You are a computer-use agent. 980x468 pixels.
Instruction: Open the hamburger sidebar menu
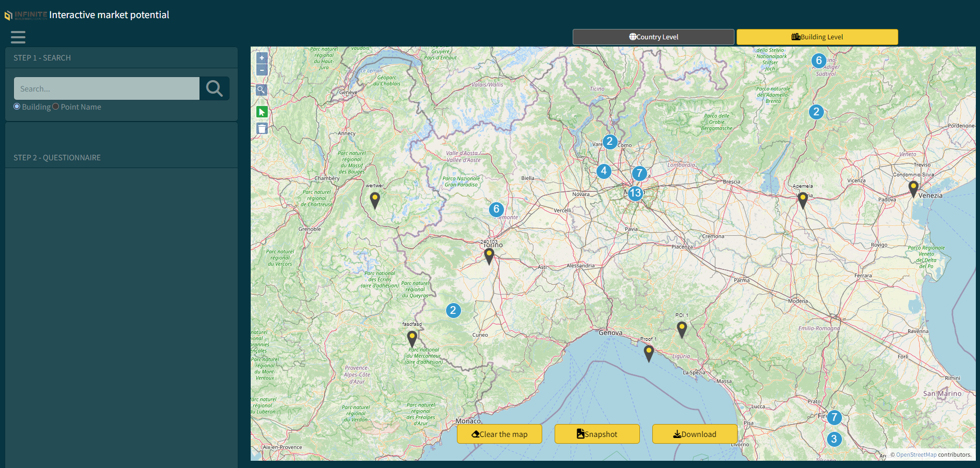point(18,37)
